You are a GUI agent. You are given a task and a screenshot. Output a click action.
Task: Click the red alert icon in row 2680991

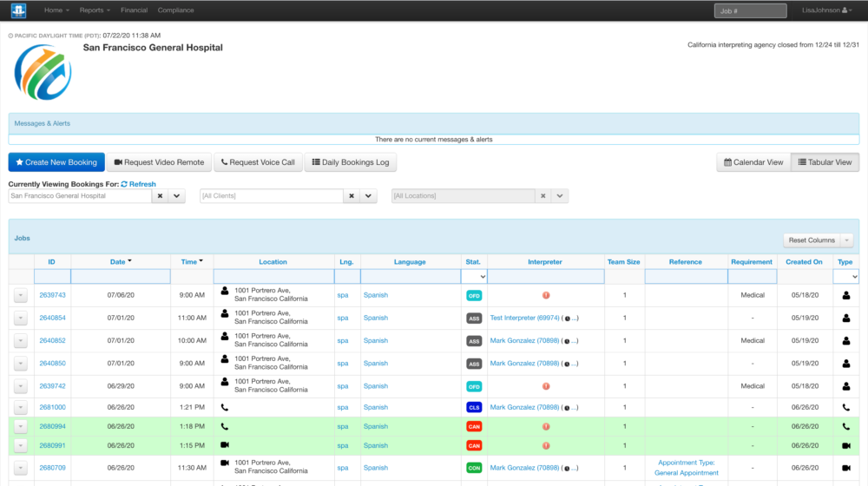tap(546, 445)
